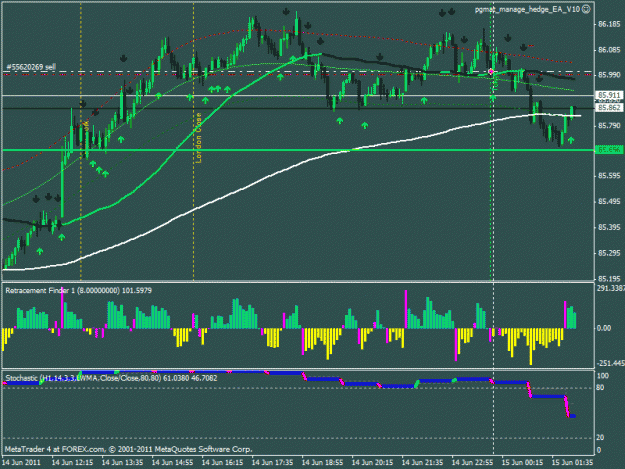Click the 14 Jun 13:35 time label

[122, 462]
